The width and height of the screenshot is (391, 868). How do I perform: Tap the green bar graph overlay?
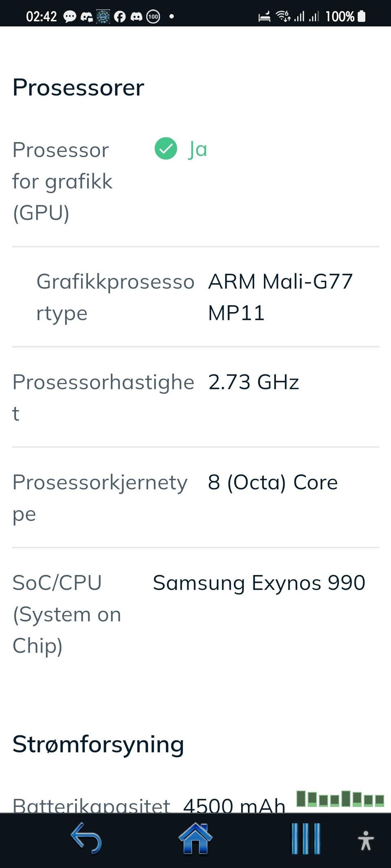point(340,798)
